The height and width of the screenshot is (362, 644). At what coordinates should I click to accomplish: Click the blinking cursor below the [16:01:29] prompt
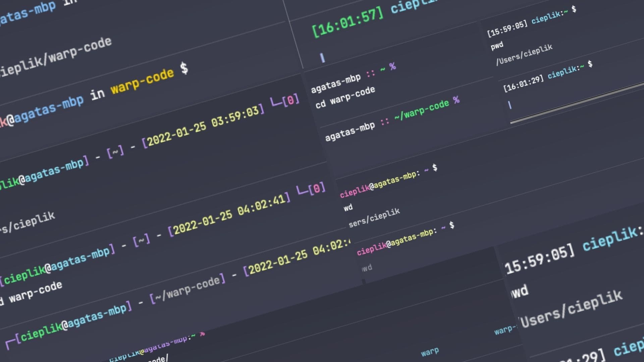point(509,105)
